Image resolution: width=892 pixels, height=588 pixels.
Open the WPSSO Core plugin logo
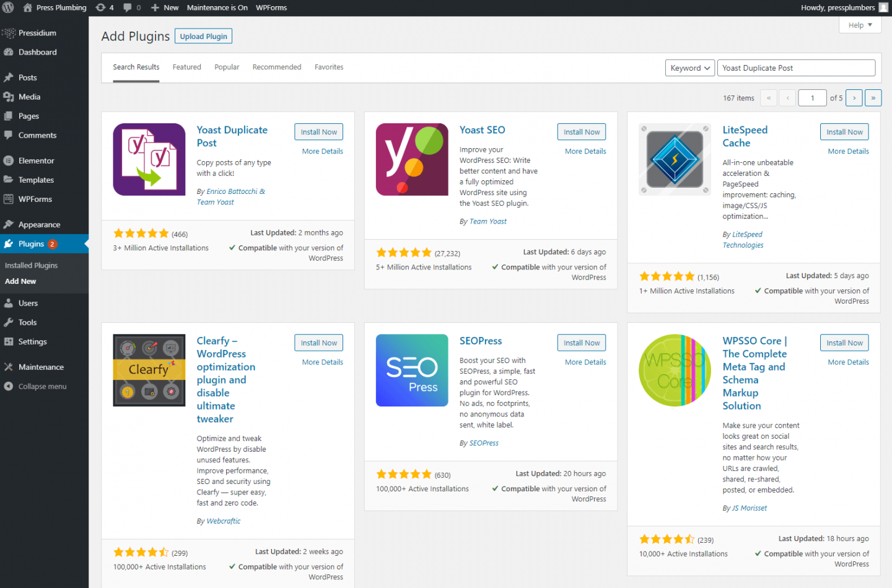(x=675, y=371)
